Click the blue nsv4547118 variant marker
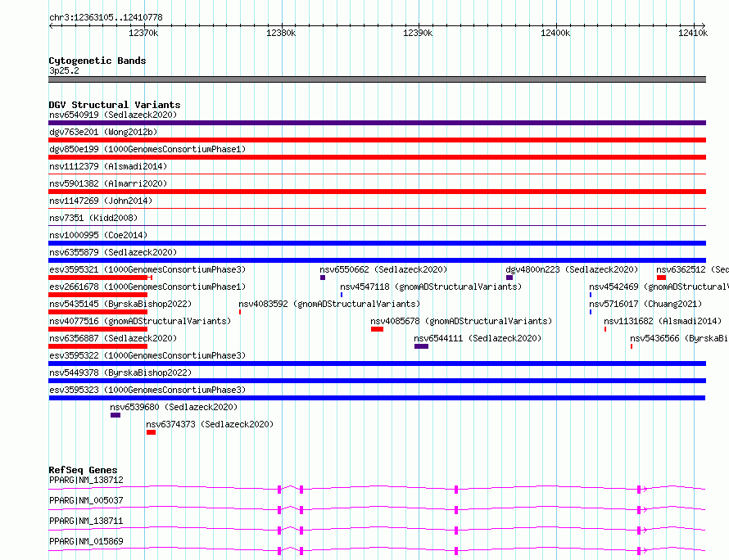Viewport: 729px width, 560px height. tap(342, 295)
